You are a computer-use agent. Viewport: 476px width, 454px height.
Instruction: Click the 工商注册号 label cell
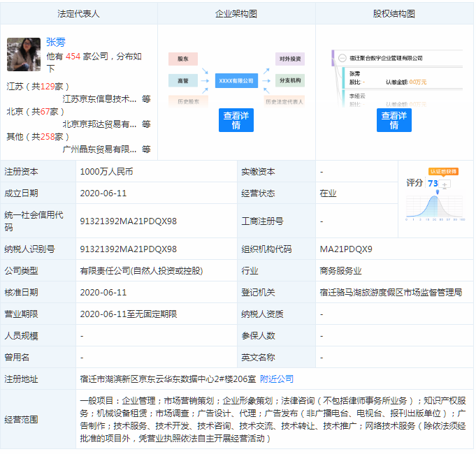[276, 221]
